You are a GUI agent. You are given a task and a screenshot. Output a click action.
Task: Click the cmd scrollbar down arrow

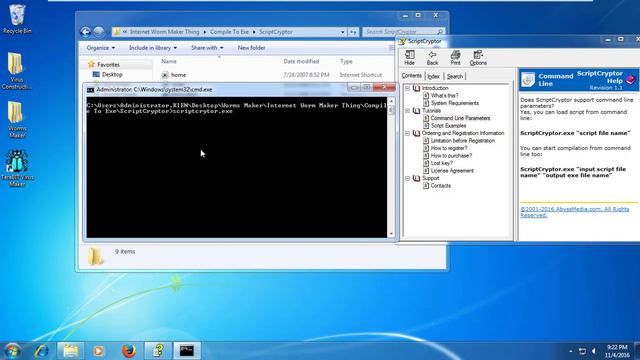point(391,234)
